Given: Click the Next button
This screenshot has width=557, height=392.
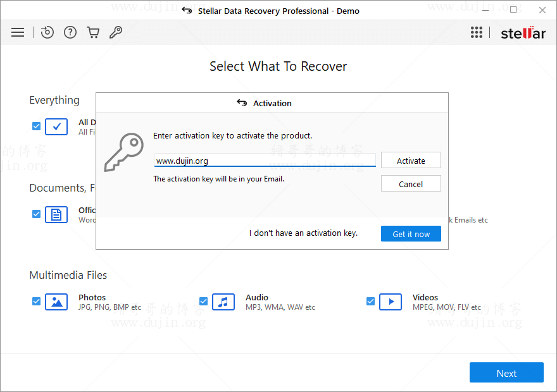Looking at the screenshot, I should (x=506, y=372).
